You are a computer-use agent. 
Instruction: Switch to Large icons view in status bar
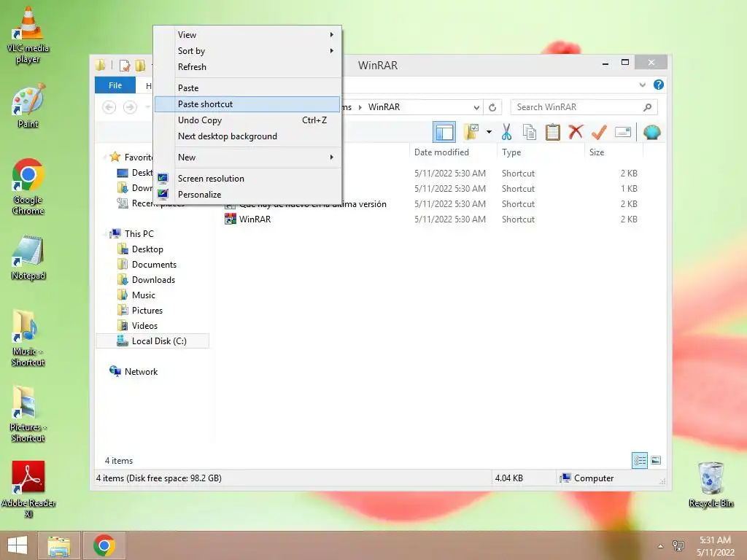pyautogui.click(x=656, y=461)
